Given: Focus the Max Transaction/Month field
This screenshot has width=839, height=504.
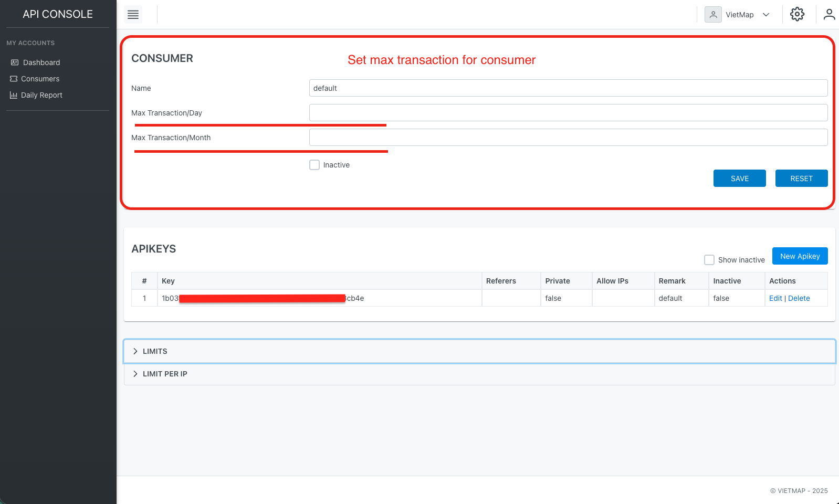Looking at the screenshot, I should pyautogui.click(x=568, y=138).
